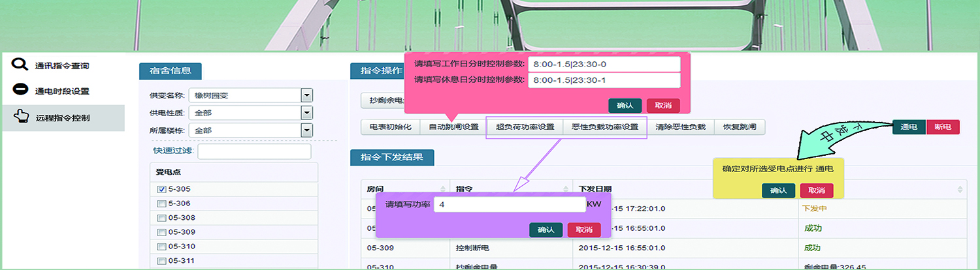
Task: Check the 5-306 room checkbox
Action: point(161,203)
